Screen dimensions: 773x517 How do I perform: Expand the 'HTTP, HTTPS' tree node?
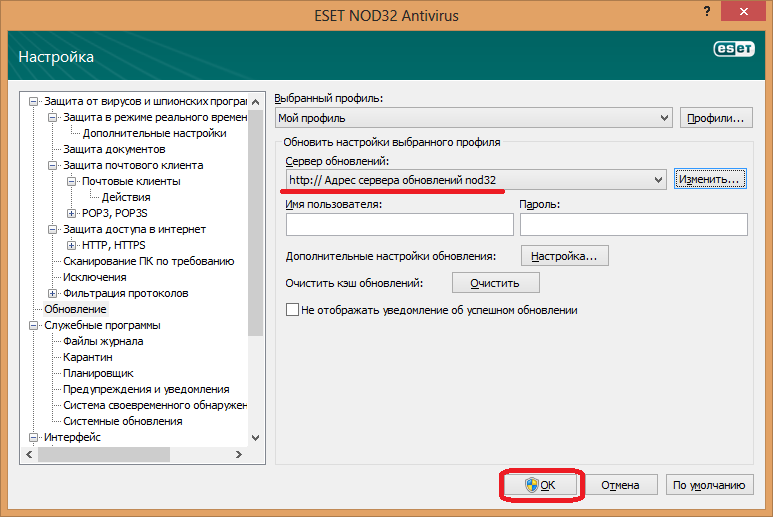(71, 245)
